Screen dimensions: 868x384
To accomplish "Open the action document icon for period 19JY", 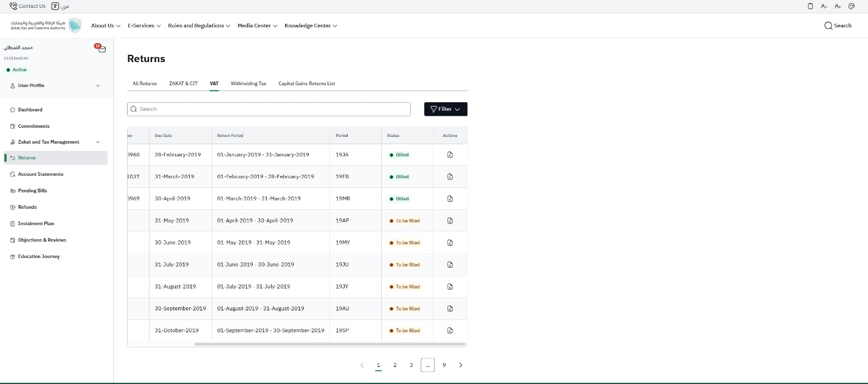I will (x=450, y=287).
